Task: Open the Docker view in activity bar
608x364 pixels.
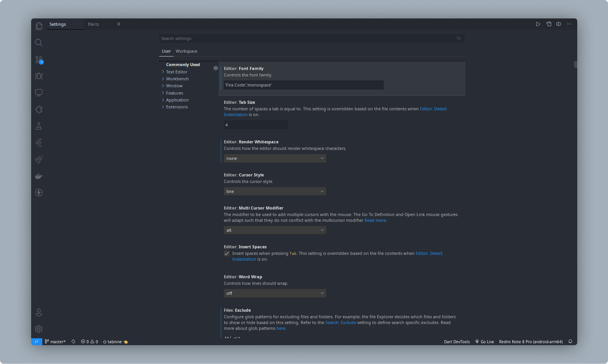Action: click(x=39, y=176)
